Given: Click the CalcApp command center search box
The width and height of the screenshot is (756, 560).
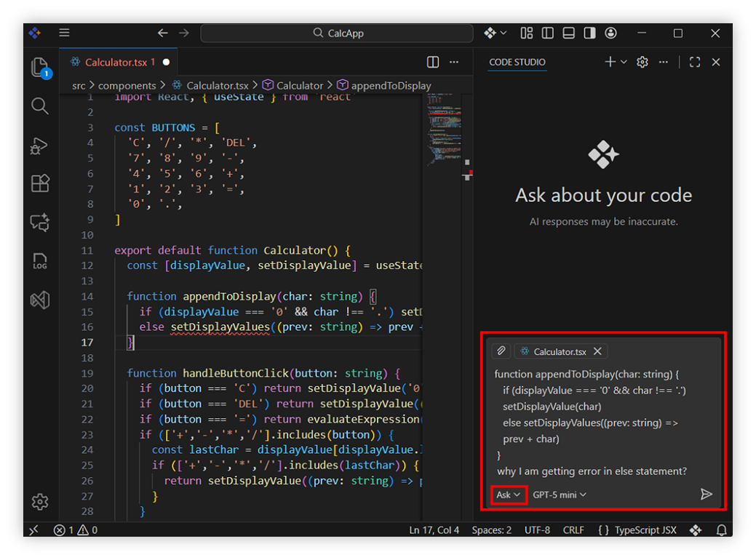Looking at the screenshot, I should (x=337, y=33).
